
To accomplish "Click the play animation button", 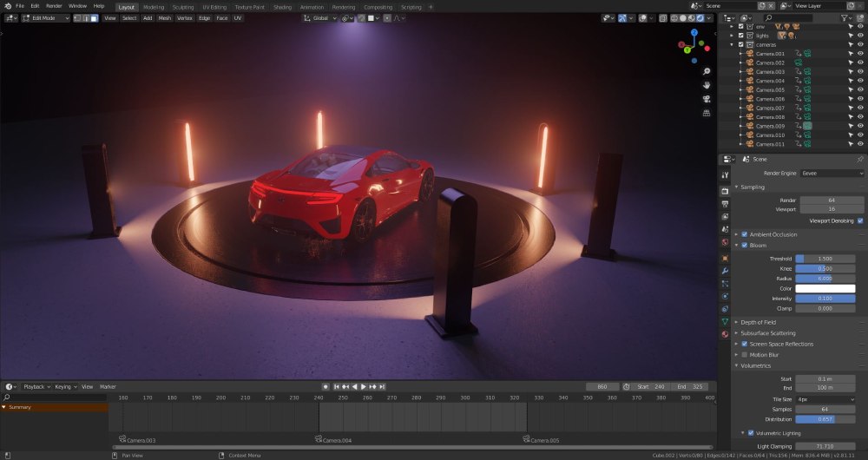I will [x=364, y=387].
